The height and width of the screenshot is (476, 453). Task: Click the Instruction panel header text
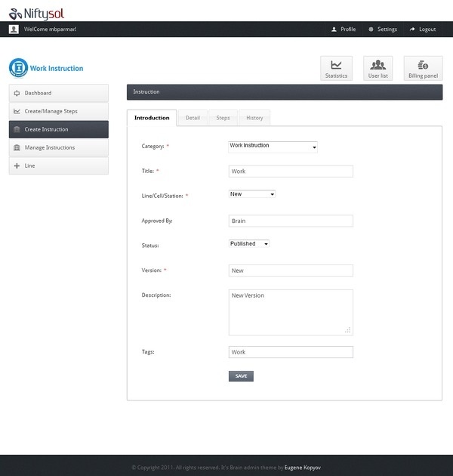(146, 91)
